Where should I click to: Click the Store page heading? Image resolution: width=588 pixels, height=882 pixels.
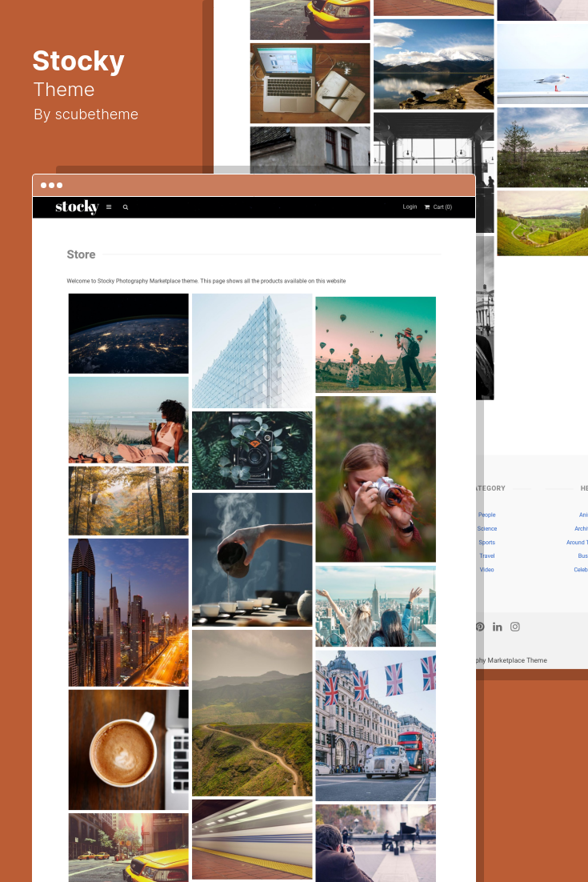point(81,255)
